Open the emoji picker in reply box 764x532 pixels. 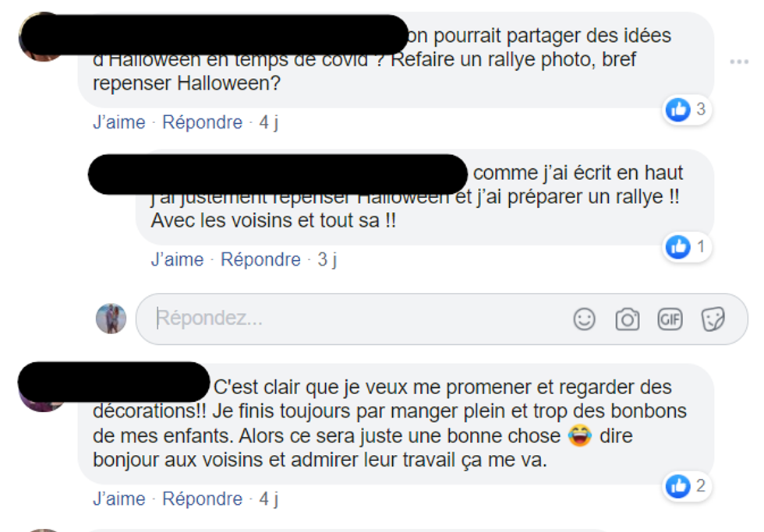(x=584, y=320)
